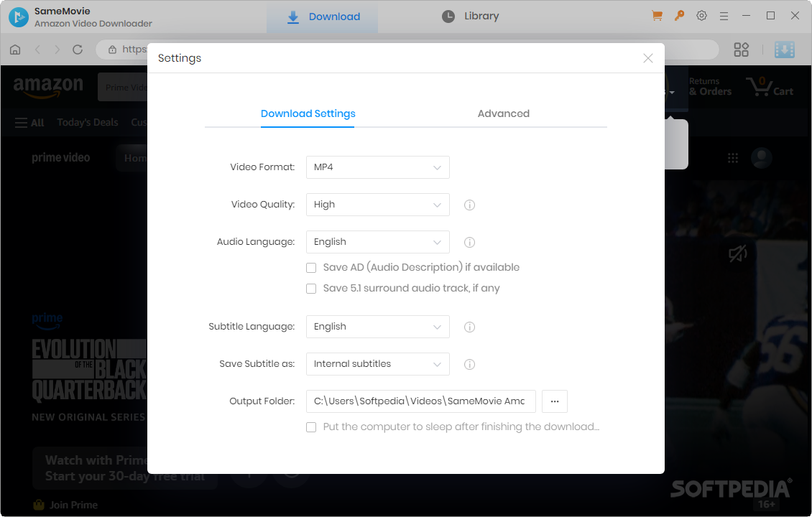Open the Prime Video profile avatar
The width and height of the screenshot is (812, 517).
762,158
